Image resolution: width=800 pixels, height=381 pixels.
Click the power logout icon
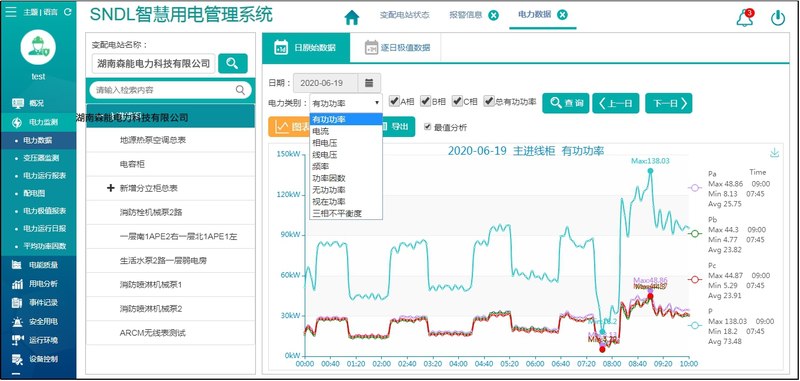(x=778, y=18)
